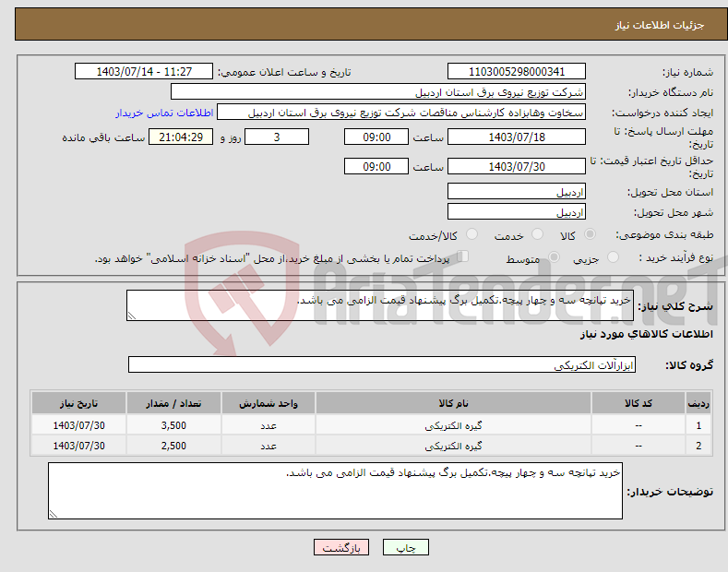
Task: Toggle the اسناد خزانه اسلامی payment checkbox
Action: click(462, 256)
